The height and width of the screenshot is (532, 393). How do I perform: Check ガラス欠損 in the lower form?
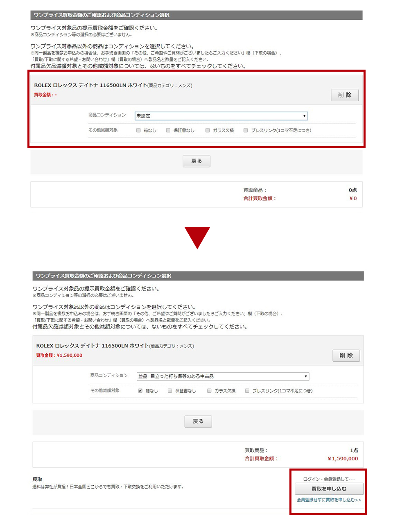point(209,391)
